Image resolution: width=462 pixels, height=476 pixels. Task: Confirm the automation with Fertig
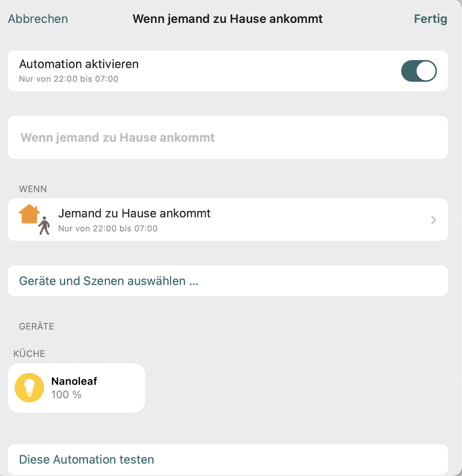[x=430, y=19]
